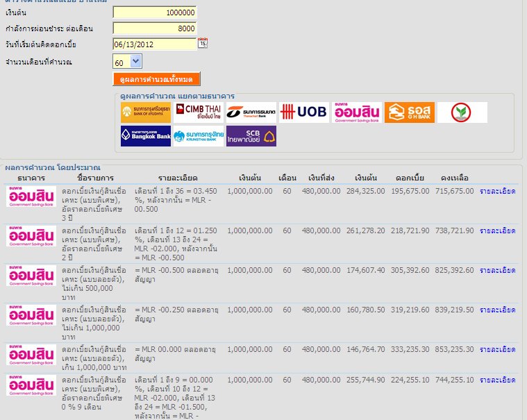
Task: Click the principal paid value 174,607.40
Action: click(x=366, y=271)
